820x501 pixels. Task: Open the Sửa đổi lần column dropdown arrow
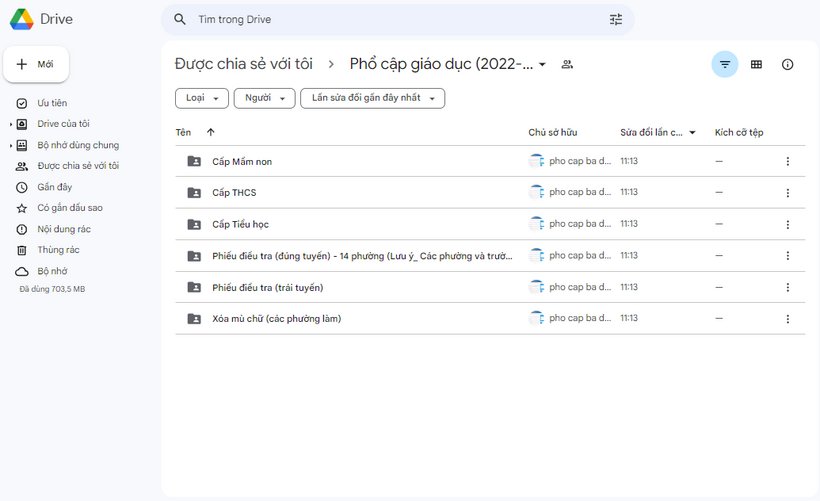pos(692,132)
